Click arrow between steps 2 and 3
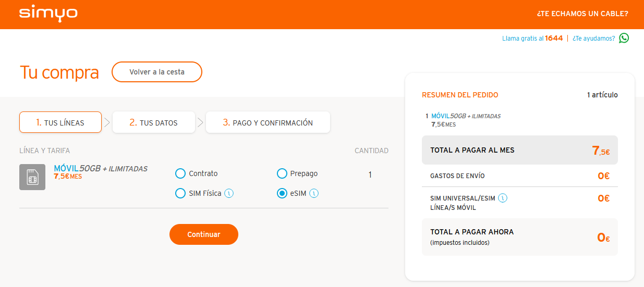Viewport: 644px width, 287px height. coord(200,123)
